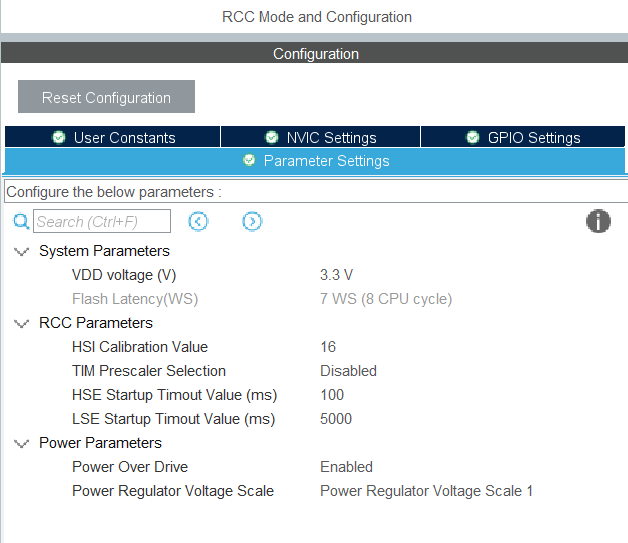Select the VDD voltage 3.3 V value
This screenshot has width=628, height=543.
(x=336, y=275)
